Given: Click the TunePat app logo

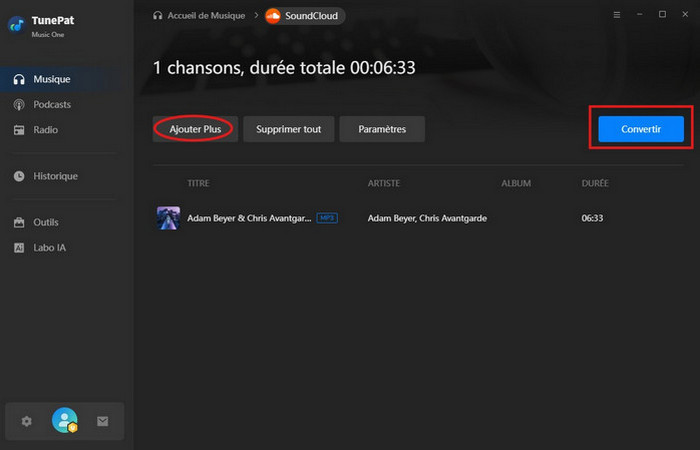Looking at the screenshot, I should pyautogui.click(x=17, y=24).
